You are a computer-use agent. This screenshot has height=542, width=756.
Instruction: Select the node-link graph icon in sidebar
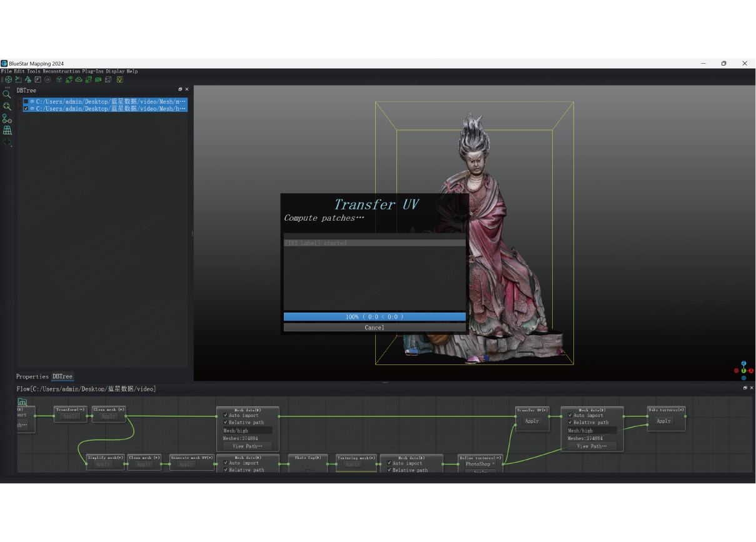pos(7,119)
